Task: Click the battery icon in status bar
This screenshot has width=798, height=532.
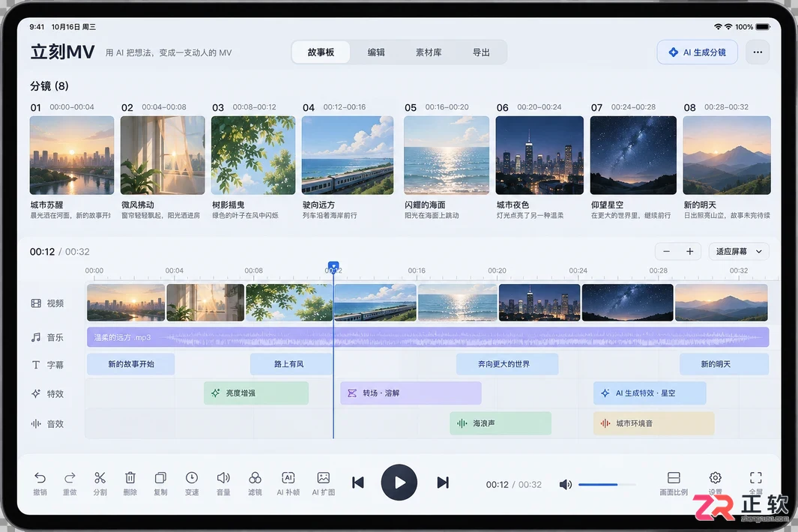Action: click(x=763, y=26)
